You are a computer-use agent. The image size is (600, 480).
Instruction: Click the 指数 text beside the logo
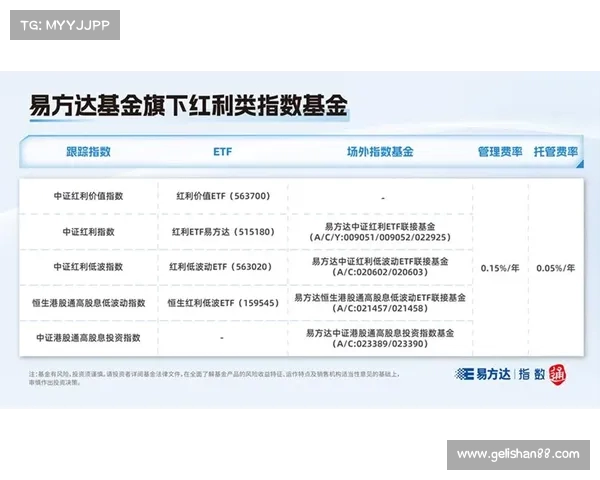[x=532, y=374]
